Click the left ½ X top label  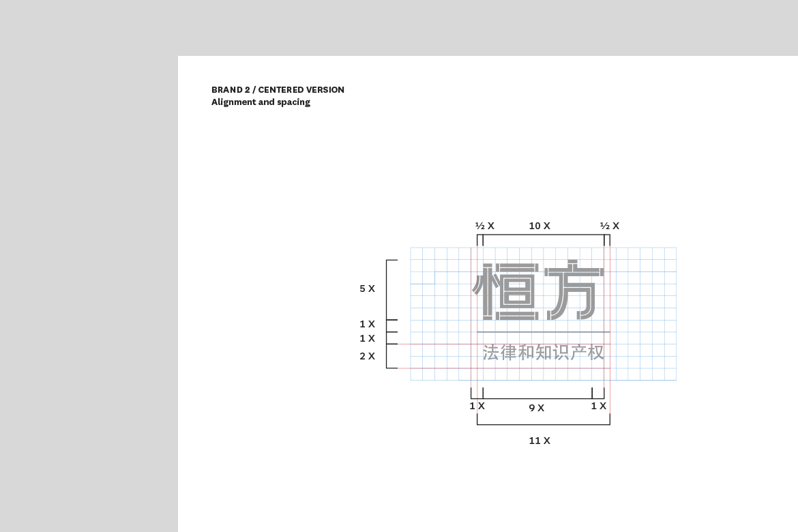(484, 226)
